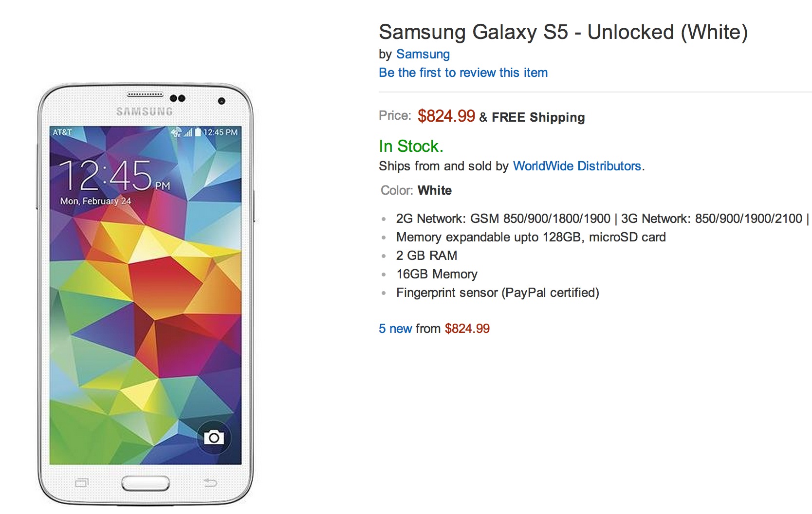Click the front camera lens on the phone

click(221, 101)
